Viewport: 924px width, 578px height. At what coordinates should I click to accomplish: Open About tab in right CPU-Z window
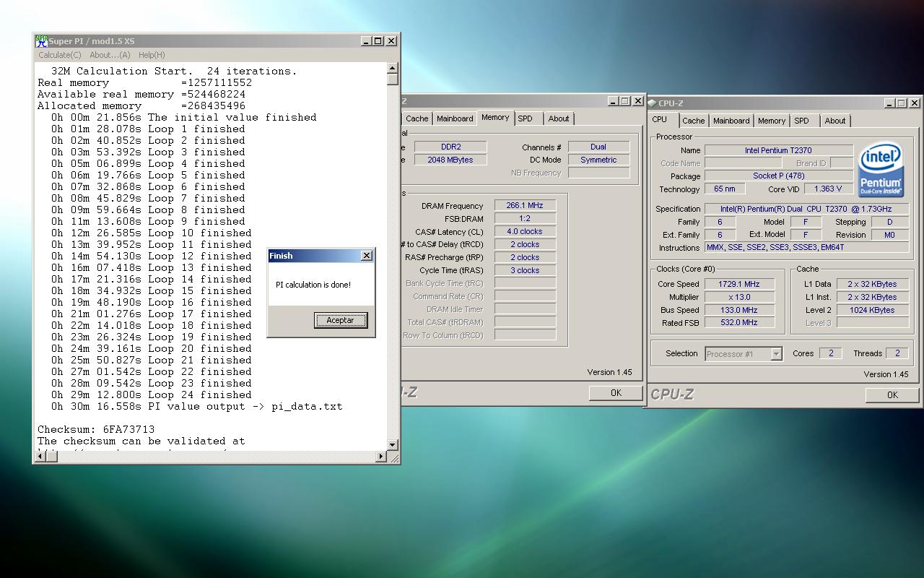pyautogui.click(x=835, y=121)
